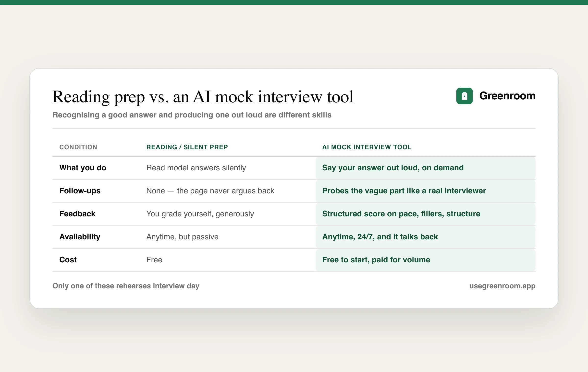Viewport: 588px width, 372px height.
Task: Click the cell 'Probes the vague part like a real interviewer'
Action: click(x=425, y=191)
